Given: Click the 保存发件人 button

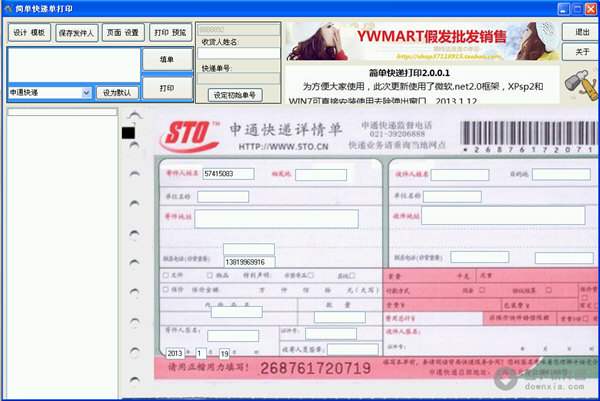Looking at the screenshot, I should [77, 33].
